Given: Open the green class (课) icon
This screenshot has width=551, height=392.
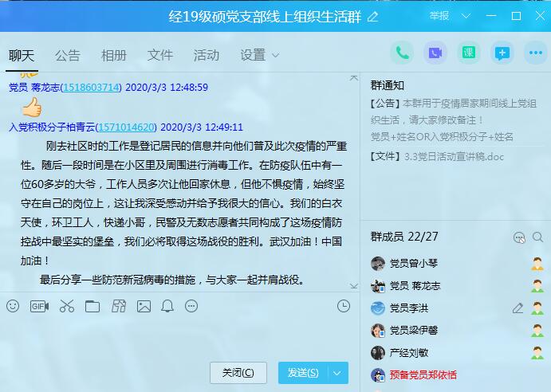Looking at the screenshot, I should (x=468, y=53).
